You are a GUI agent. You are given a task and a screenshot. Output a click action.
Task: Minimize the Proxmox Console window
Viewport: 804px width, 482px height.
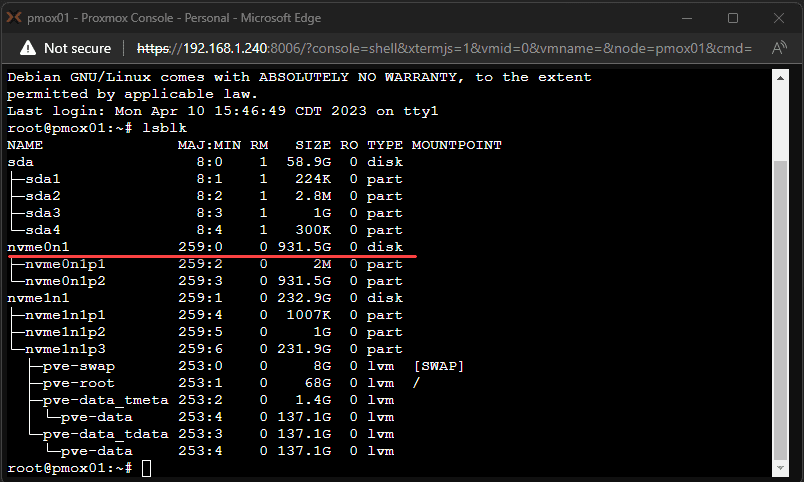687,18
